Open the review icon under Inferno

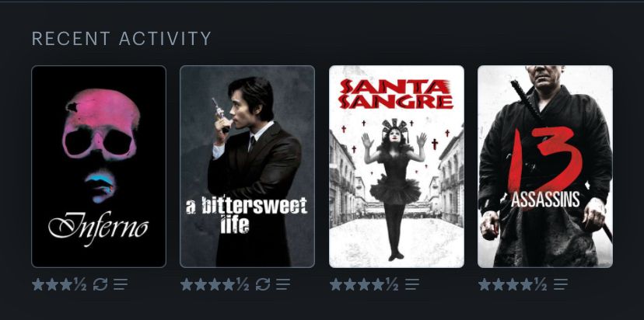tap(121, 284)
